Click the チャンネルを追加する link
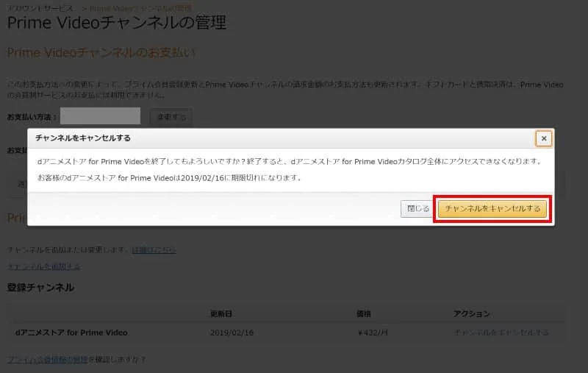The width and height of the screenshot is (588, 373). tap(44, 266)
